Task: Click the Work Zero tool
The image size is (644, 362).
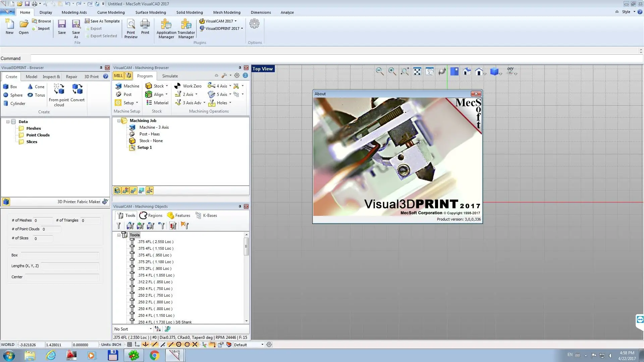Action: point(188,86)
